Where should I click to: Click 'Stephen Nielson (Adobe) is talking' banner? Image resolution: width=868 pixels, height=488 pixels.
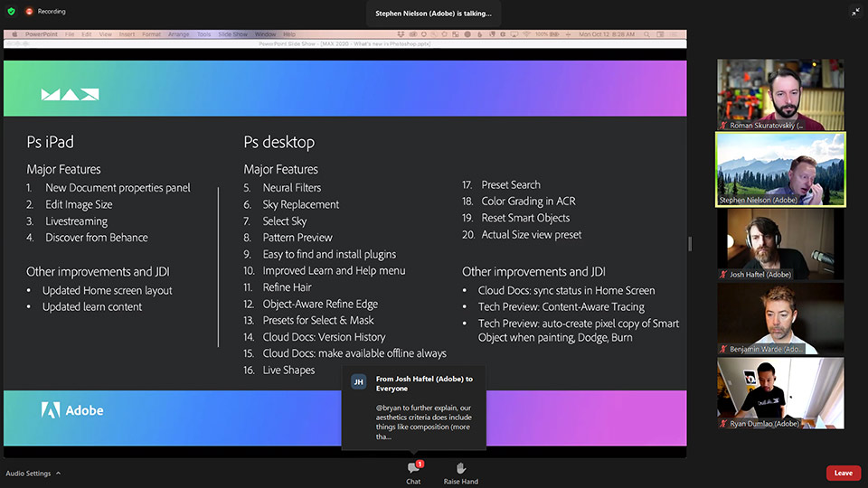[433, 14]
